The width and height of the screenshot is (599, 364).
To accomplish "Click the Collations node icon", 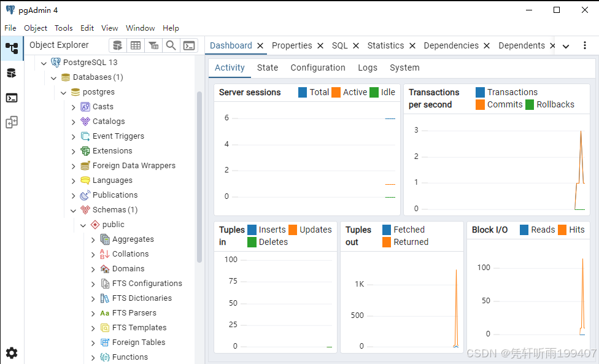I will coord(105,254).
